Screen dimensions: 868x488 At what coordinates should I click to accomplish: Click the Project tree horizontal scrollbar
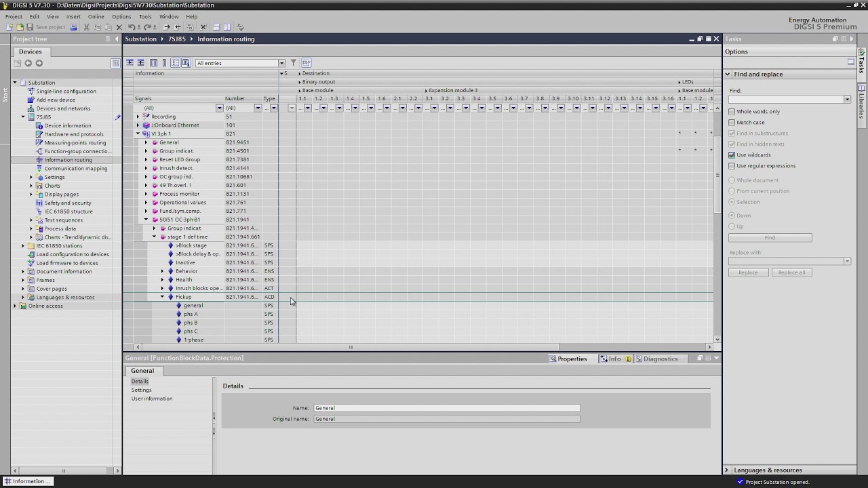(x=64, y=470)
